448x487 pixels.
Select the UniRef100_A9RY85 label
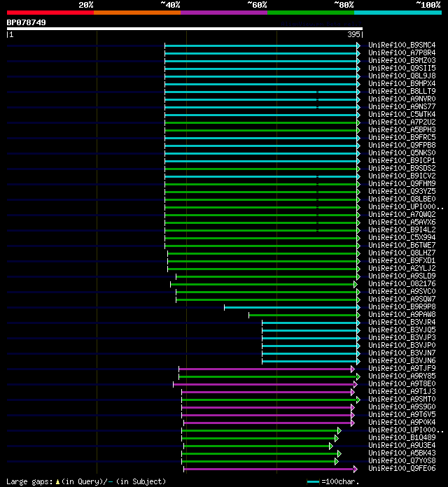402,376
